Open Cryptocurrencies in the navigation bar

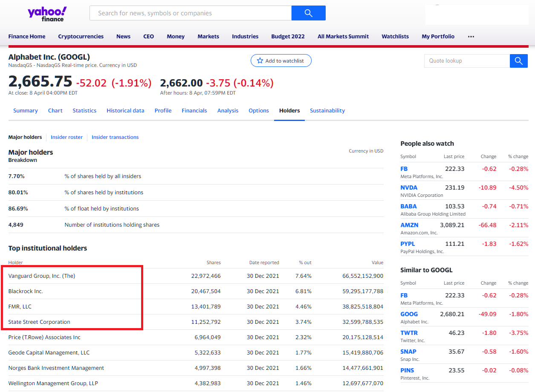[81, 37]
